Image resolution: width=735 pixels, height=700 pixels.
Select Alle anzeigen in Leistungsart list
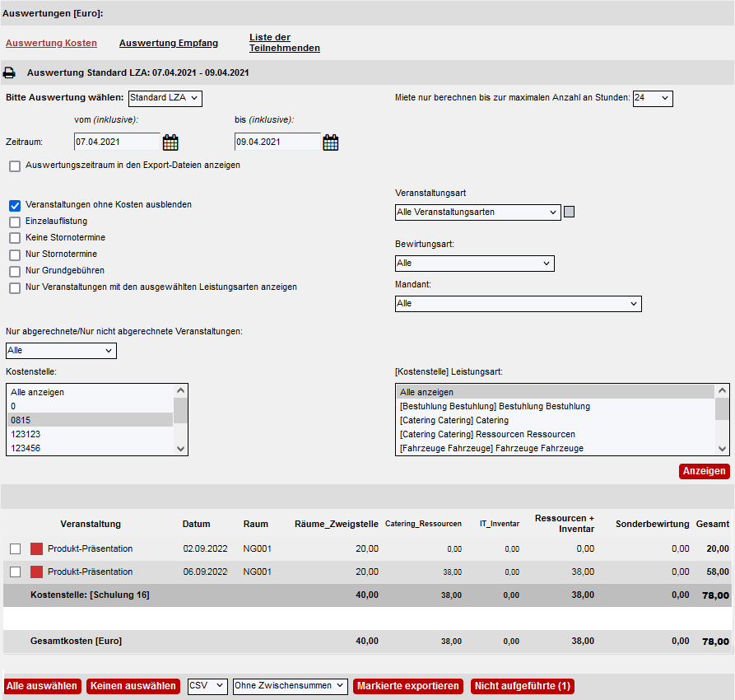click(556, 392)
